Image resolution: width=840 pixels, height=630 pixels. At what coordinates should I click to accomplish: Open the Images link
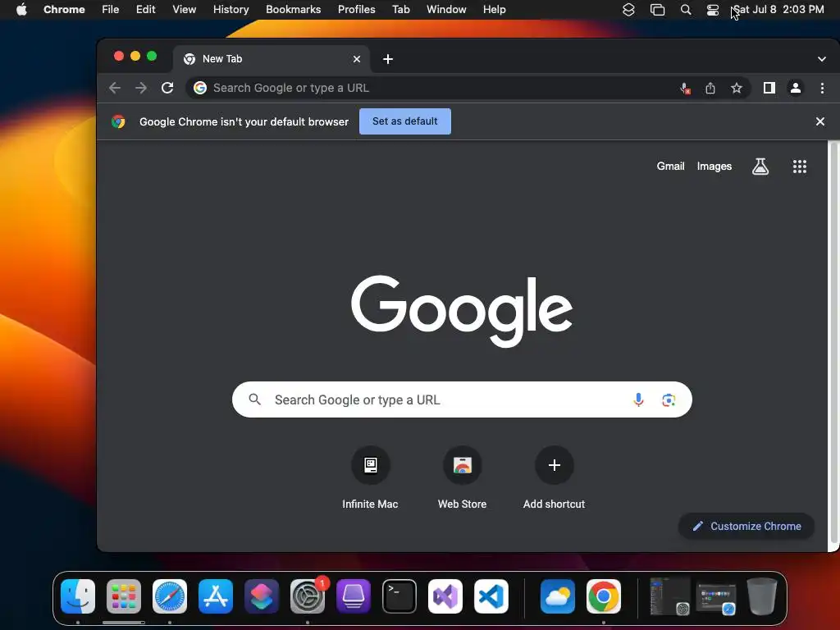click(714, 167)
